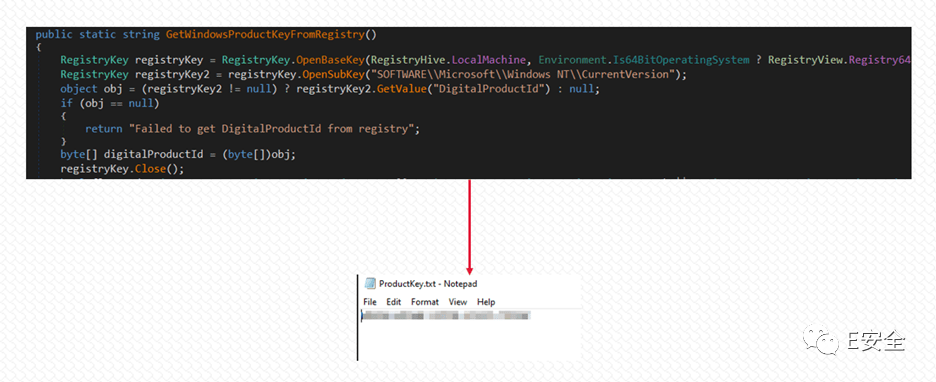The width and height of the screenshot is (936, 382).
Task: Open the Format menu in Notepad
Action: pyautogui.click(x=424, y=302)
